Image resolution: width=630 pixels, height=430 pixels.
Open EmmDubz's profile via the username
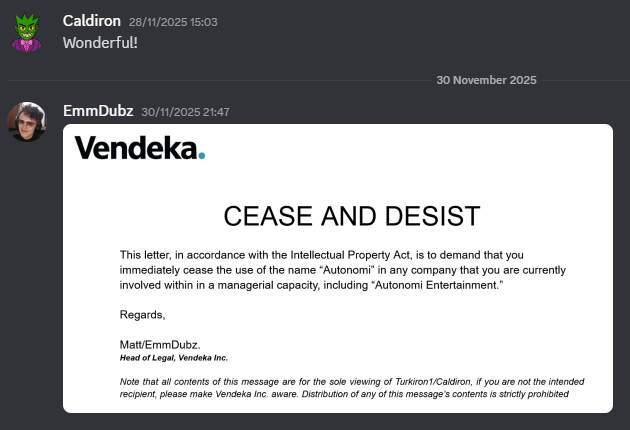(x=98, y=111)
